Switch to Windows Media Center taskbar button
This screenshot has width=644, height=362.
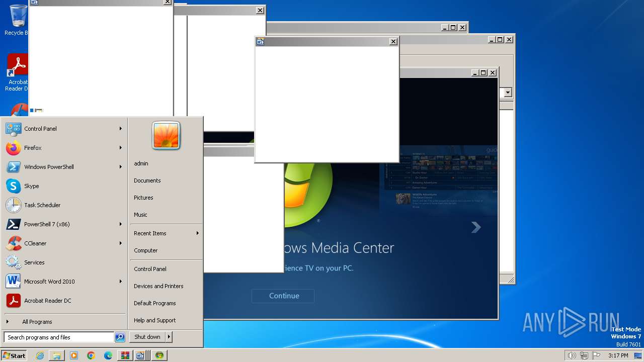159,355
